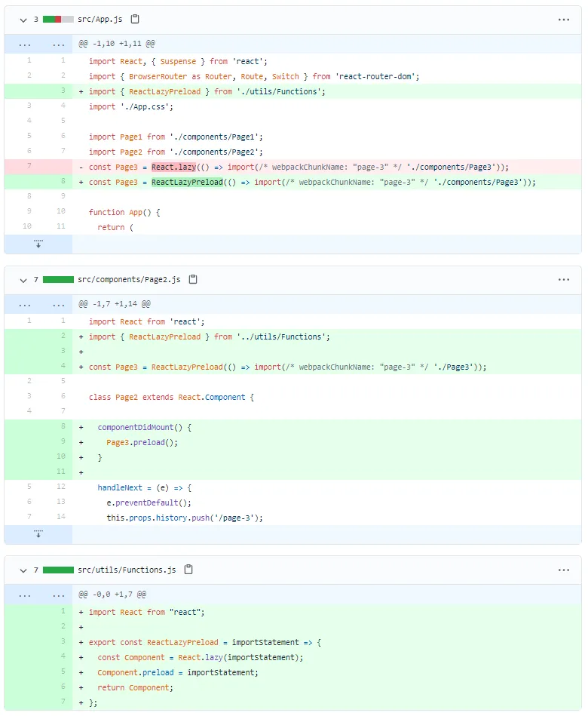Click the src/utils/Functions.js file name link

pos(127,570)
